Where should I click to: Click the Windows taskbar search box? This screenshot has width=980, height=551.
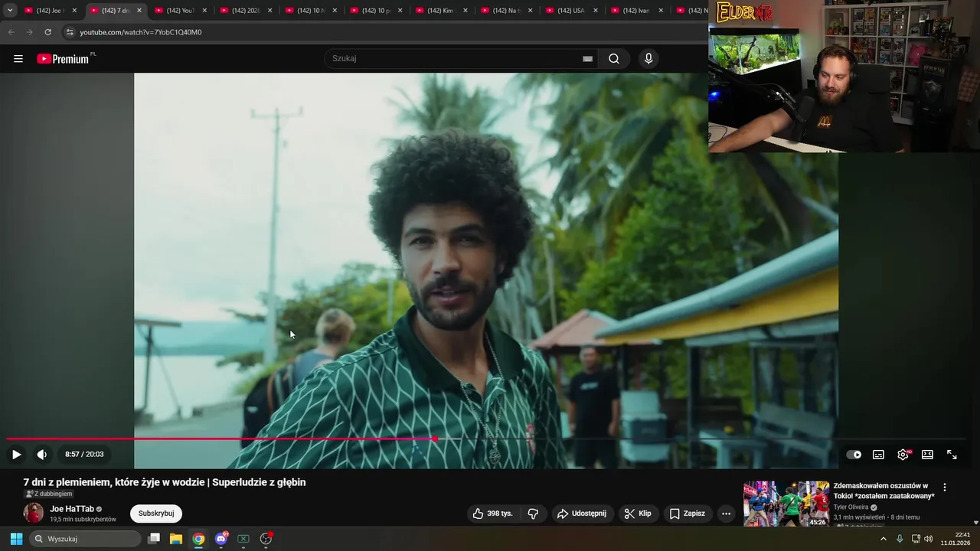click(x=86, y=539)
